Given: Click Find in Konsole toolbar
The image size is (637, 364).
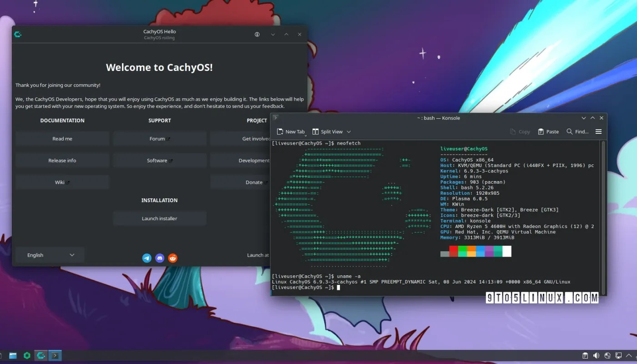Looking at the screenshot, I should pyautogui.click(x=577, y=131).
